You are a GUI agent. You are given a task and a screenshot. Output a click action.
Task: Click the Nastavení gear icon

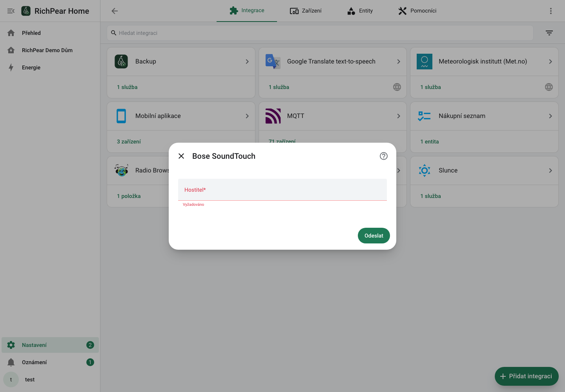(x=11, y=345)
